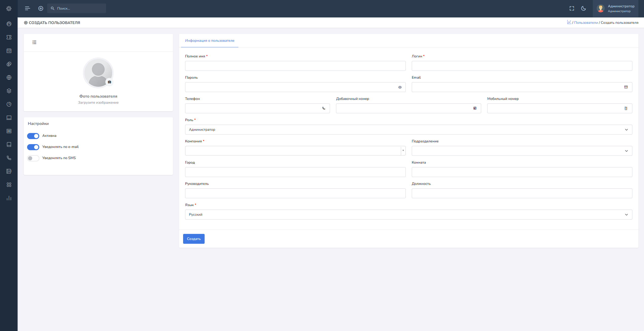Disable the Активна toggle
Viewport: 644px width, 331px height.
tap(33, 136)
